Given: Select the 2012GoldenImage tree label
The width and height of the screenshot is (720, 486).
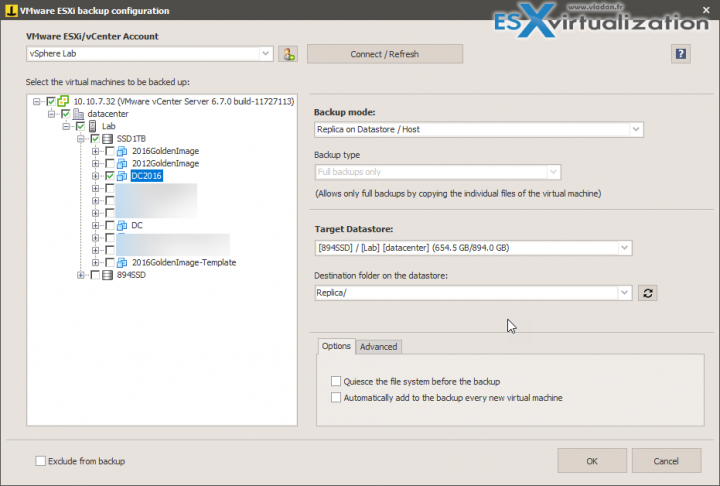Looking at the screenshot, I should pos(165,163).
